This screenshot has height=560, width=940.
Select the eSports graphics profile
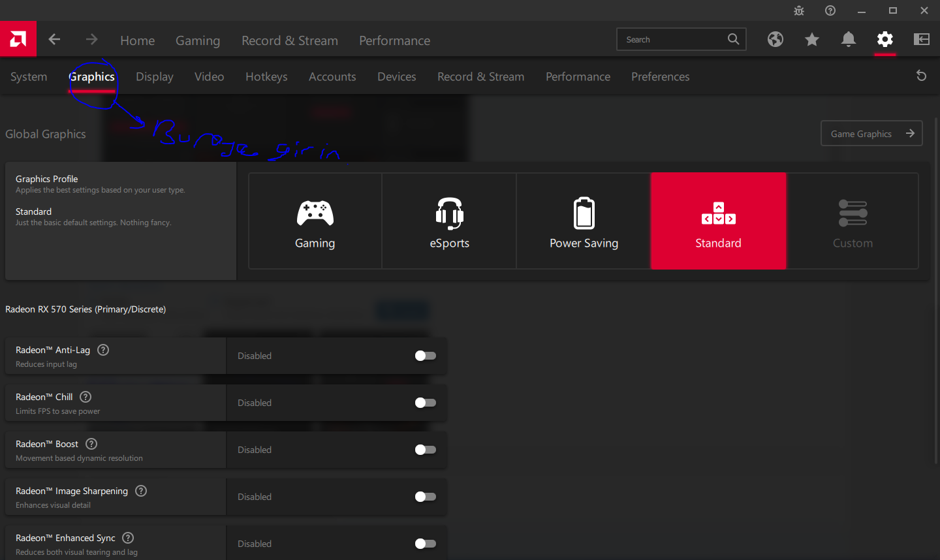450,221
